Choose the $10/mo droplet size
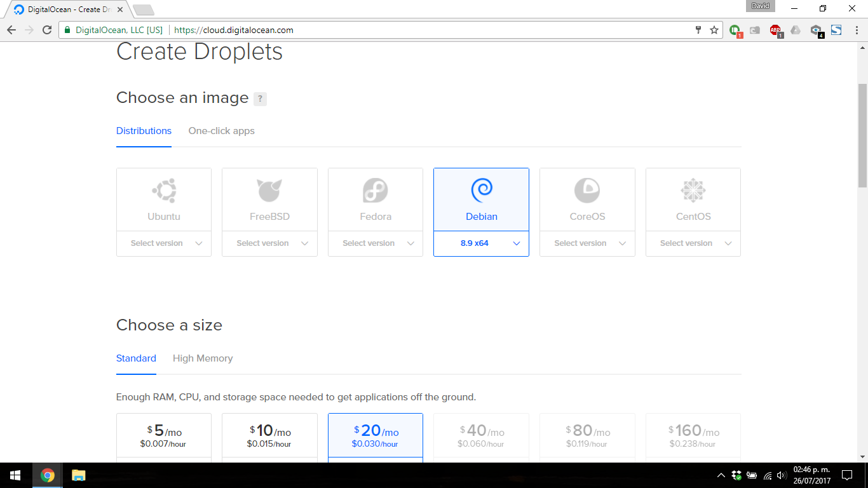The height and width of the screenshot is (488, 868). tap(269, 437)
